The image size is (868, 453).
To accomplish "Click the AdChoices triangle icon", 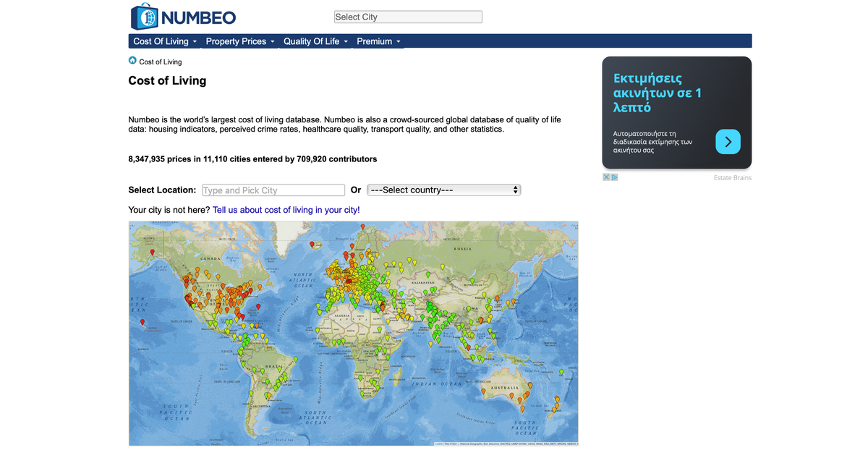I will [x=615, y=177].
